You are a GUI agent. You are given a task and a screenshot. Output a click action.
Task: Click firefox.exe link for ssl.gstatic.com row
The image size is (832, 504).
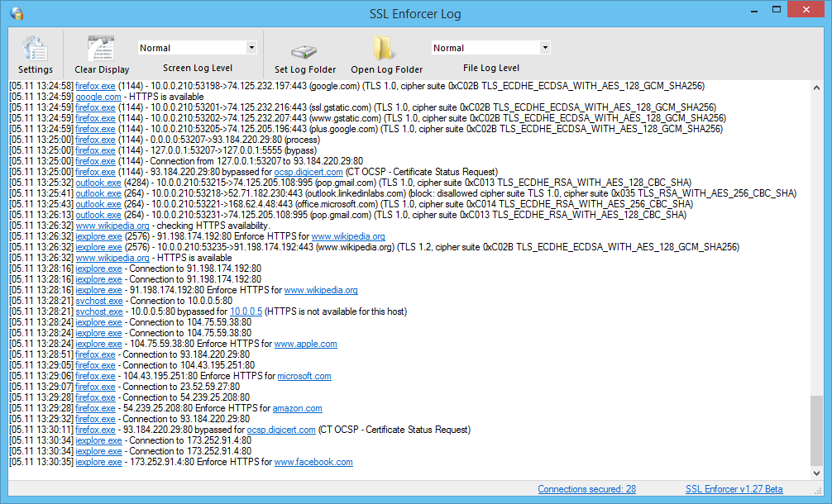point(95,107)
